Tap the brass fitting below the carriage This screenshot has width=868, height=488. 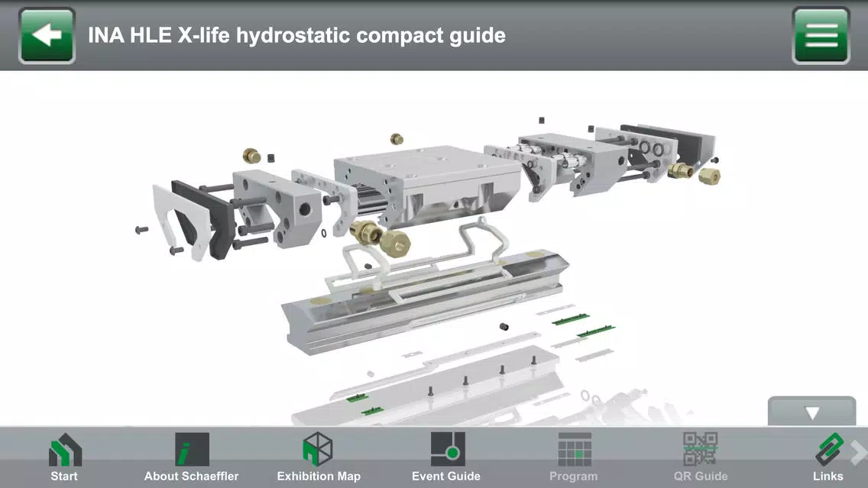coord(381,236)
